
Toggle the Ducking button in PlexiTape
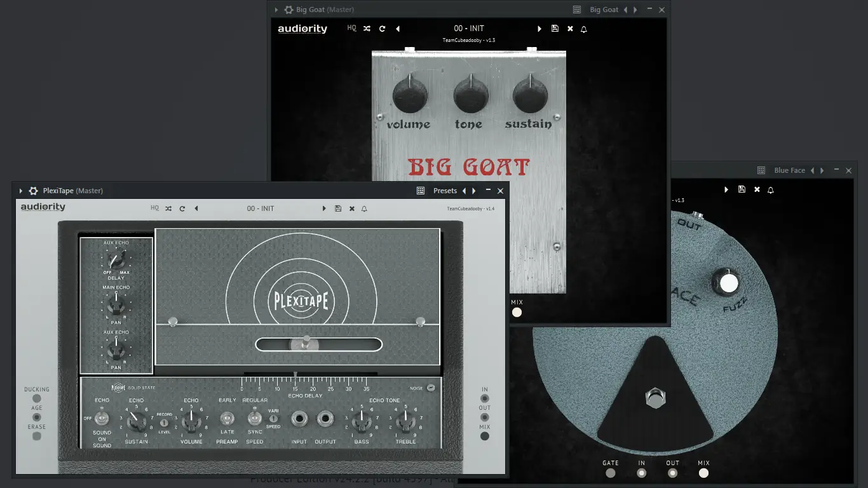click(37, 398)
